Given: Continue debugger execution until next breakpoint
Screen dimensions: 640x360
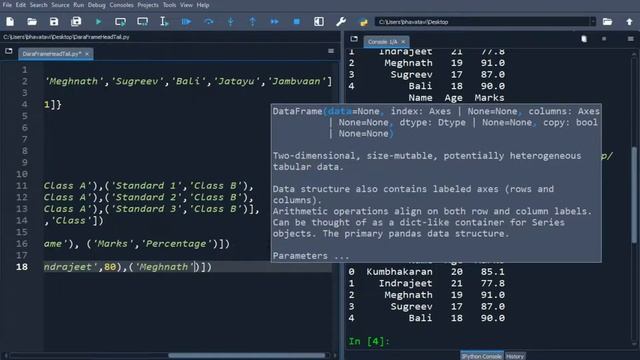Looking at the screenshot, I should pos(275,22).
